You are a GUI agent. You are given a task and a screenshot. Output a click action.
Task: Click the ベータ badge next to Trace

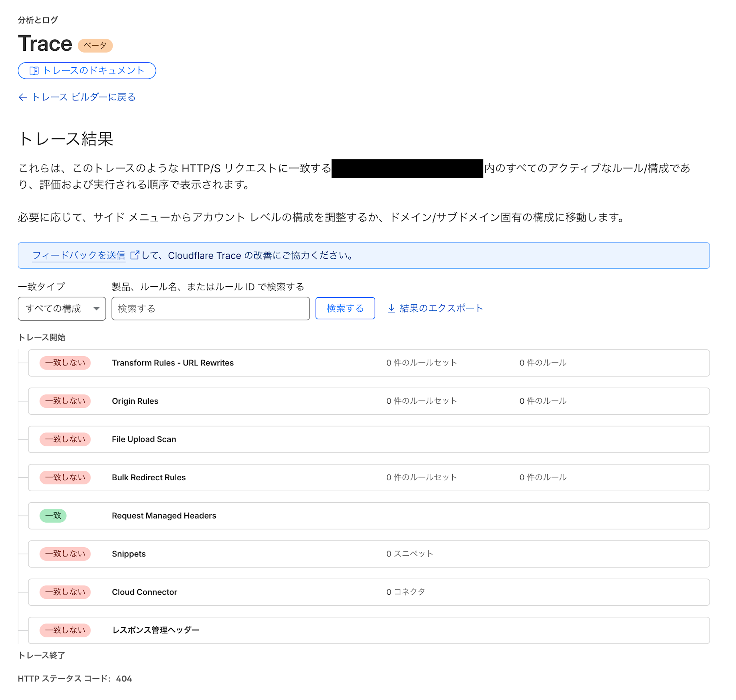coord(95,46)
